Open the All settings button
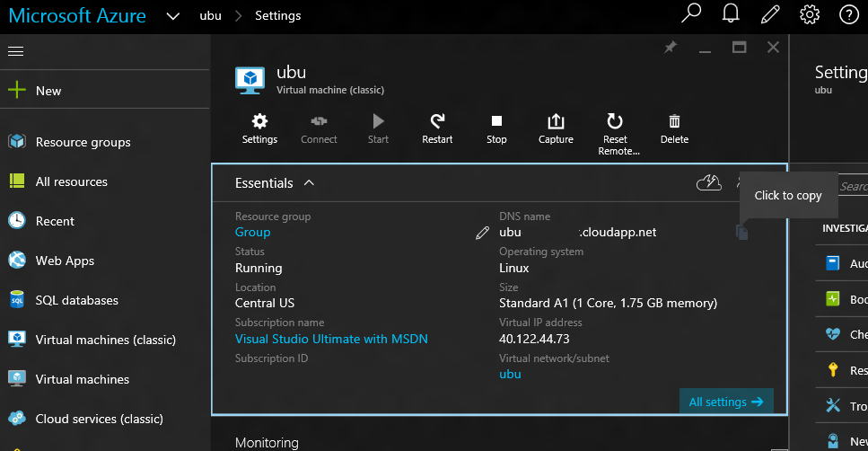This screenshot has height=451, width=868. pyautogui.click(x=725, y=402)
